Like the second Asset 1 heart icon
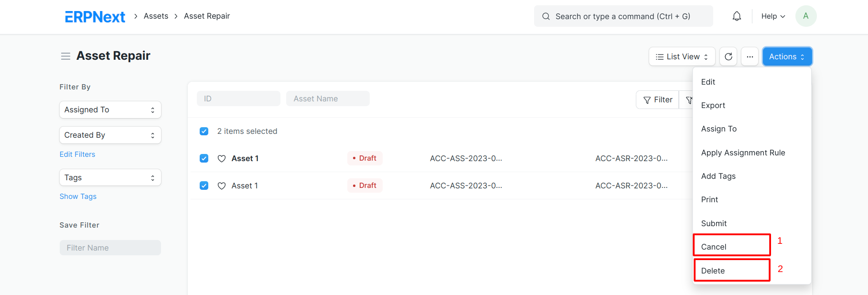This screenshot has width=868, height=295. click(222, 186)
